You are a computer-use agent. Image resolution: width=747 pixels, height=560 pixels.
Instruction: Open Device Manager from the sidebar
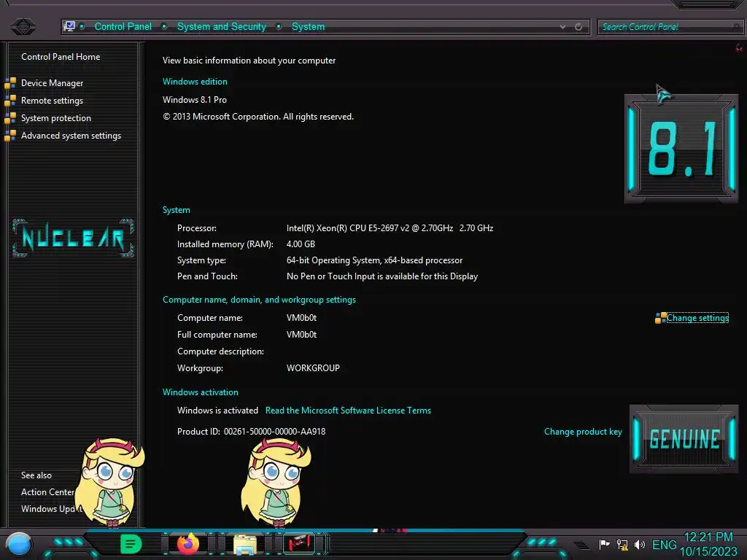pyautogui.click(x=52, y=83)
